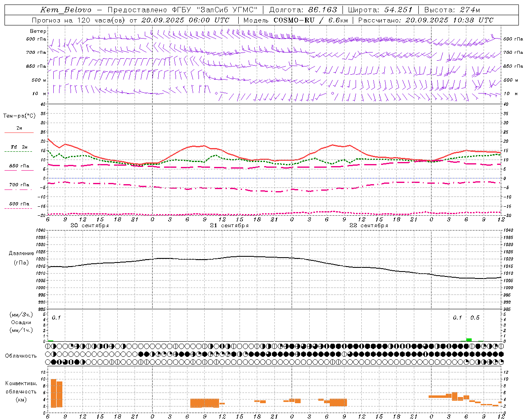Viewport: 525px width, 420px height.
Task: Click the Ветер wind panel label
Action: (38, 31)
